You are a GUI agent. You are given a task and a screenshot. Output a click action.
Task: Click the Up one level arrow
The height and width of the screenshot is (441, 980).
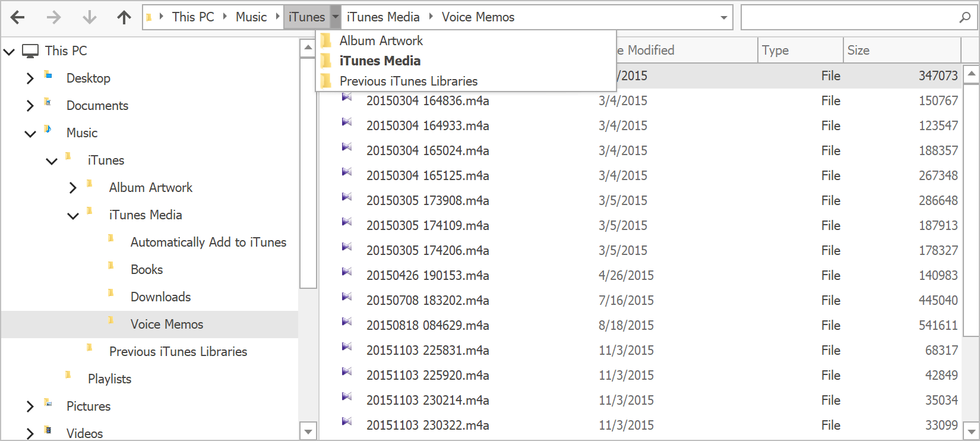(x=124, y=17)
